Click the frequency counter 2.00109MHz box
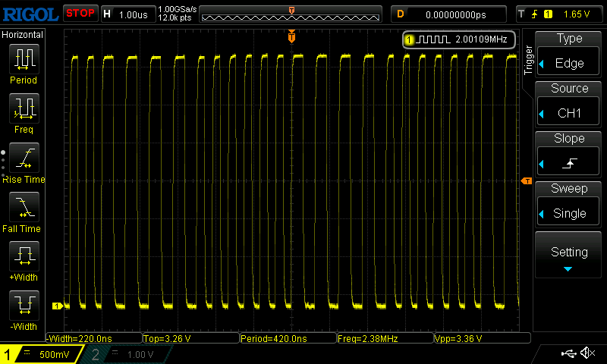Viewport: 607px width, 364px height. (x=459, y=39)
